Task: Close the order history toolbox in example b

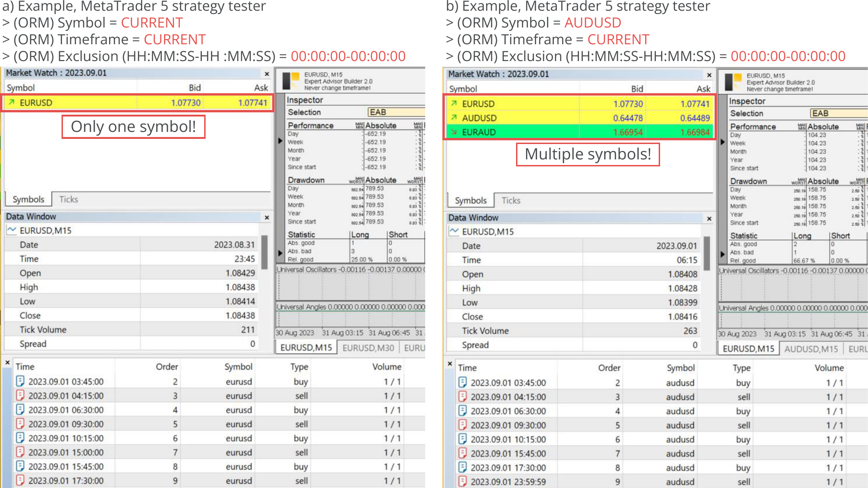Action: coord(450,363)
